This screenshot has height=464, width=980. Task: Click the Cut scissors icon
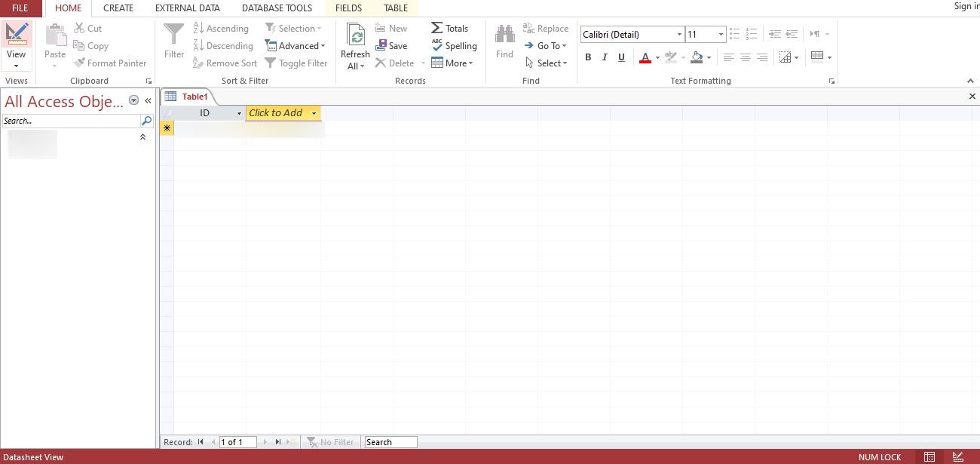79,28
